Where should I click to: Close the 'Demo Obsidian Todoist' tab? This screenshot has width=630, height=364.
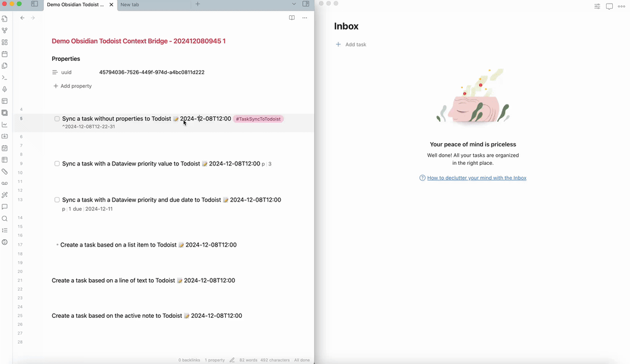[111, 4]
